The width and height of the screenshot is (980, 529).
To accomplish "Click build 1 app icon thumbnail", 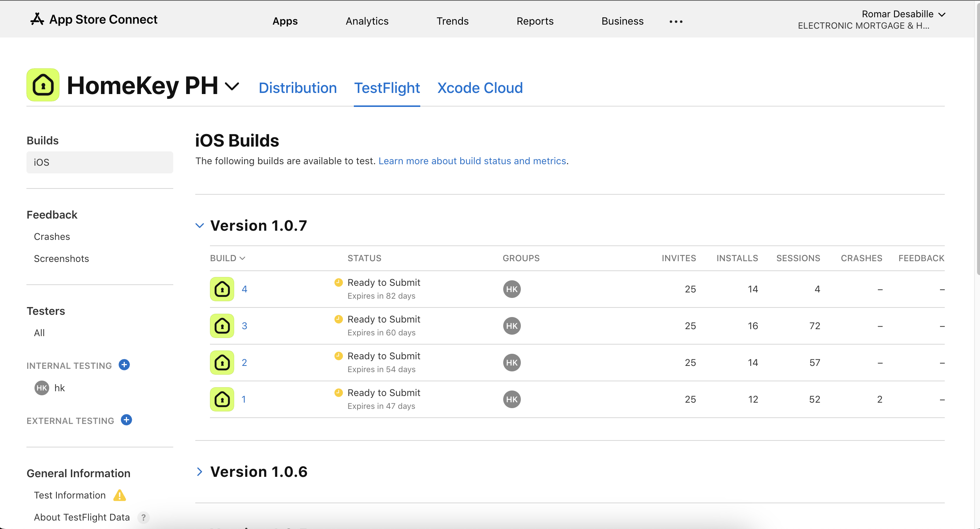I will pyautogui.click(x=222, y=399).
